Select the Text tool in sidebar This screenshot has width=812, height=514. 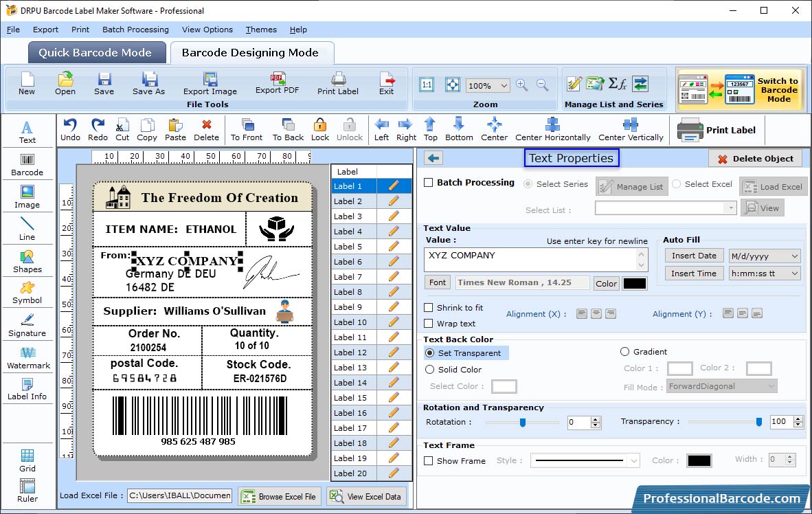point(27,132)
